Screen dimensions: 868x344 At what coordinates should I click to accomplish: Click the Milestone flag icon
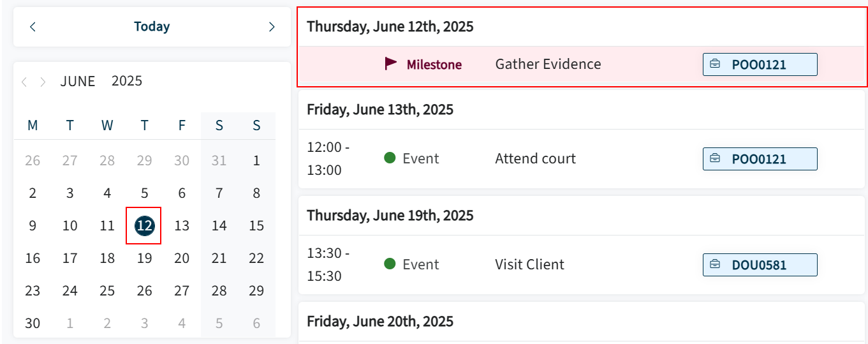coord(391,64)
